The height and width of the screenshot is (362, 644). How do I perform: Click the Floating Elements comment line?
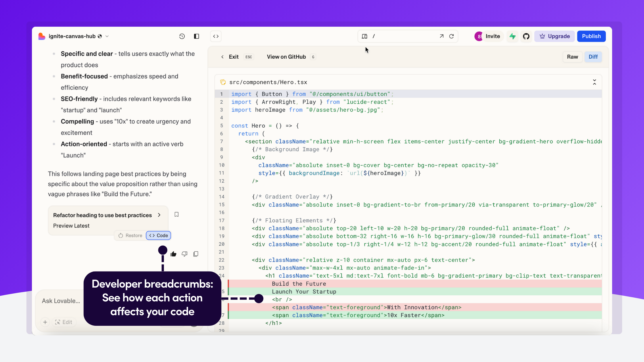(294, 220)
